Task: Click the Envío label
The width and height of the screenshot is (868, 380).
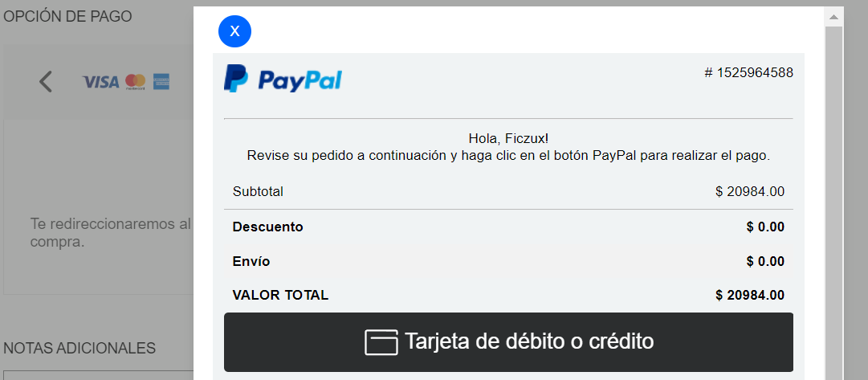Action: 251,261
